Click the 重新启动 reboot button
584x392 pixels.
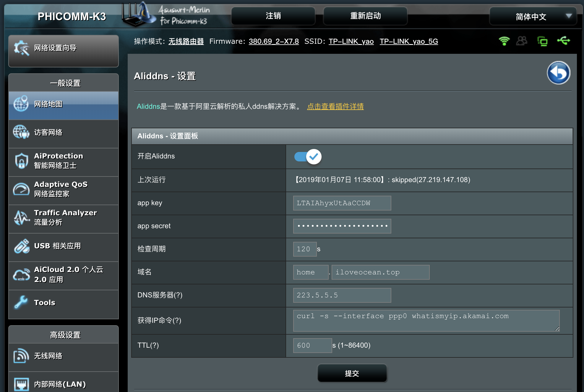point(365,16)
